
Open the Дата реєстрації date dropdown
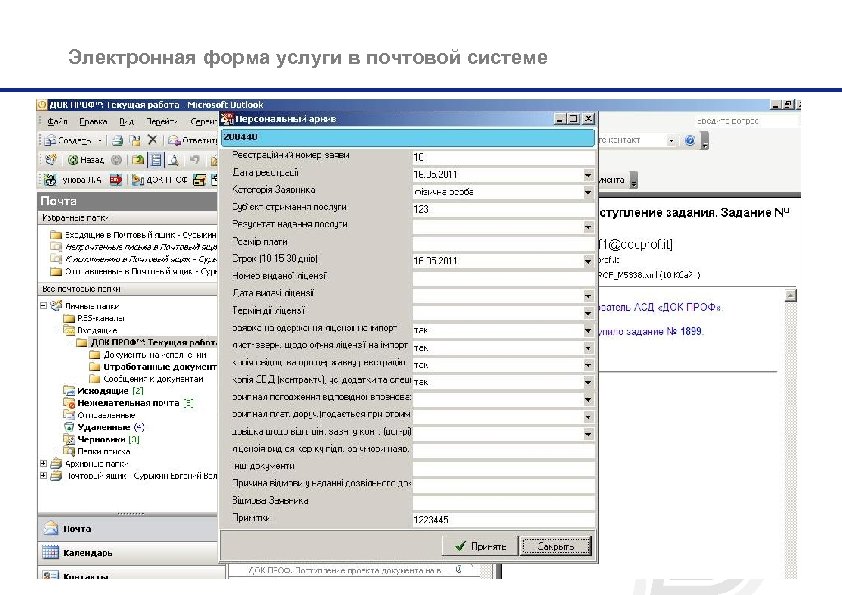click(588, 175)
